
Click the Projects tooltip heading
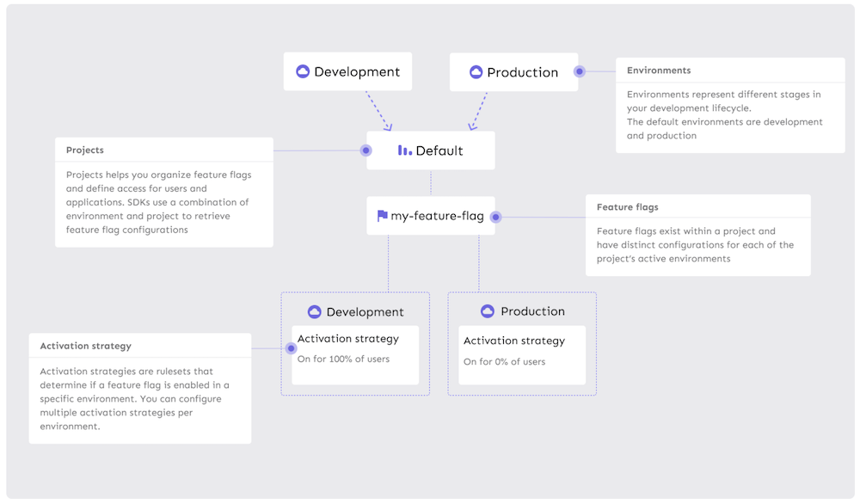click(x=85, y=151)
